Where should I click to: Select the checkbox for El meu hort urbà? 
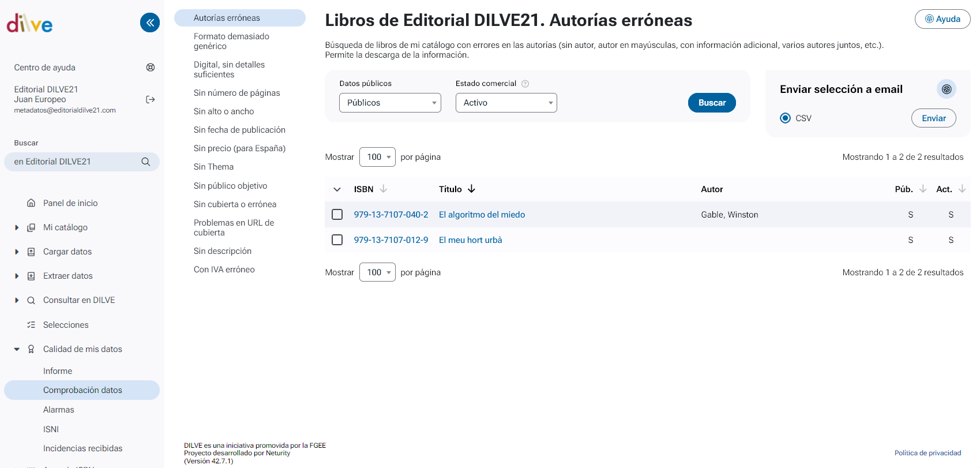coord(337,240)
